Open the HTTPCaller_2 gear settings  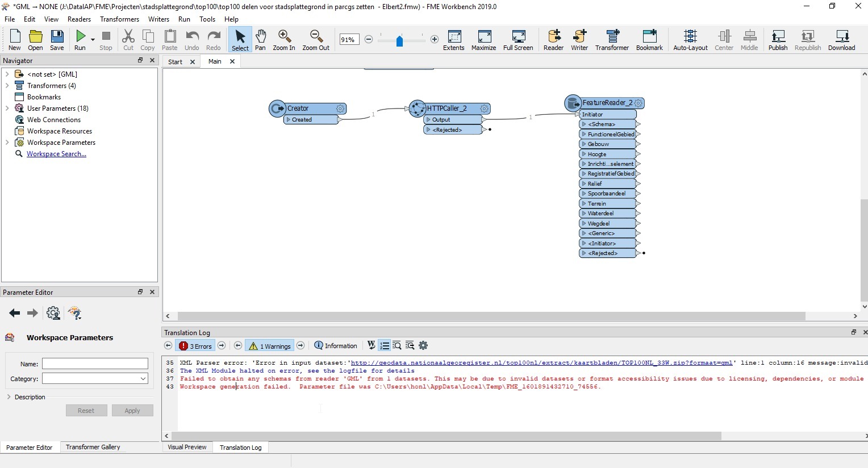pyautogui.click(x=484, y=108)
